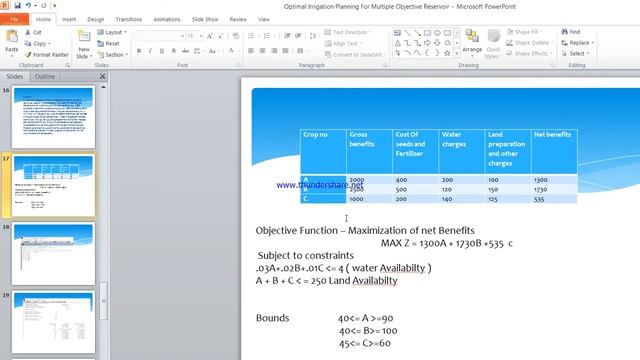This screenshot has height=360, width=640.
Task: Click the Reset slide button
Action: pyautogui.click(x=109, y=43)
